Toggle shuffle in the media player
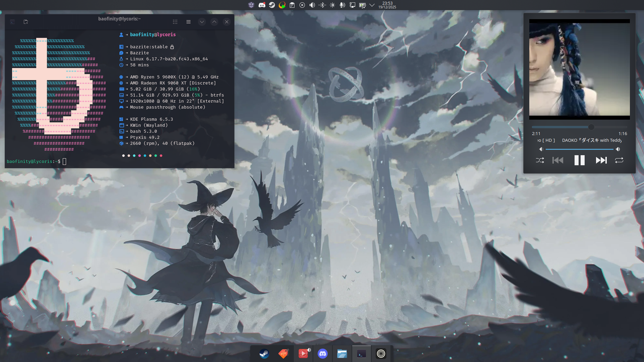 point(539,160)
